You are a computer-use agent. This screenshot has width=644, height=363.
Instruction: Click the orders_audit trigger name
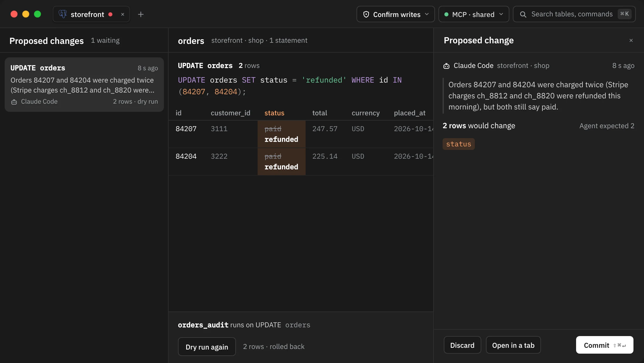(x=203, y=325)
